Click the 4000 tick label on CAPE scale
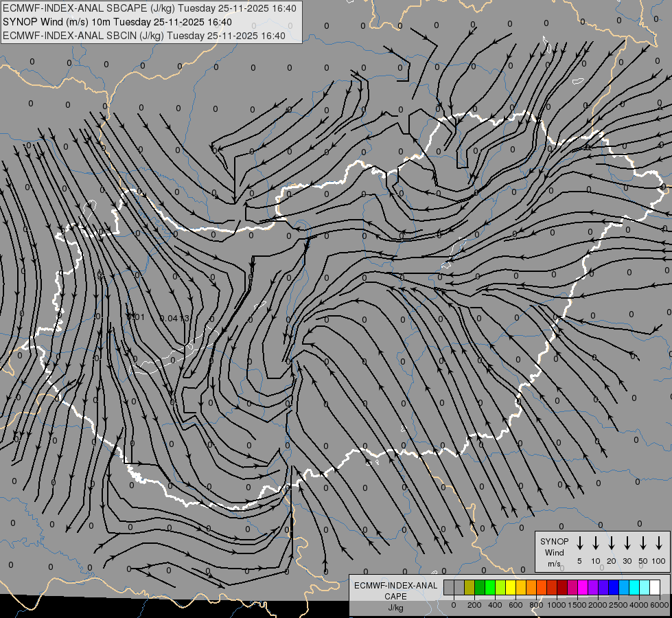Image resolution: width=672 pixels, height=618 pixels. pos(639,605)
